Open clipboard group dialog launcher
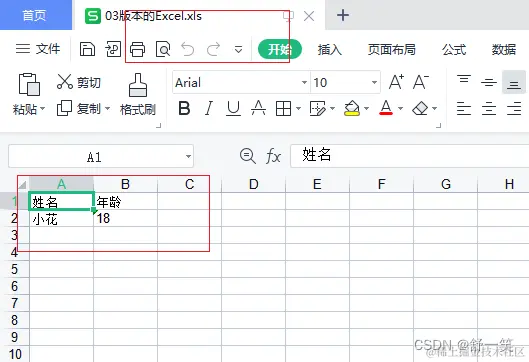Image resolution: width=529 pixels, height=362 pixels. click(x=159, y=126)
